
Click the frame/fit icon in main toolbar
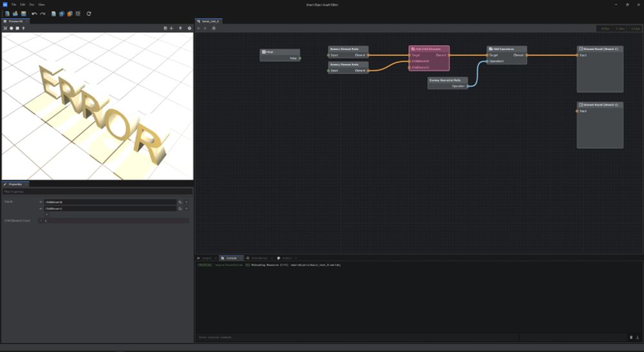coord(78,14)
